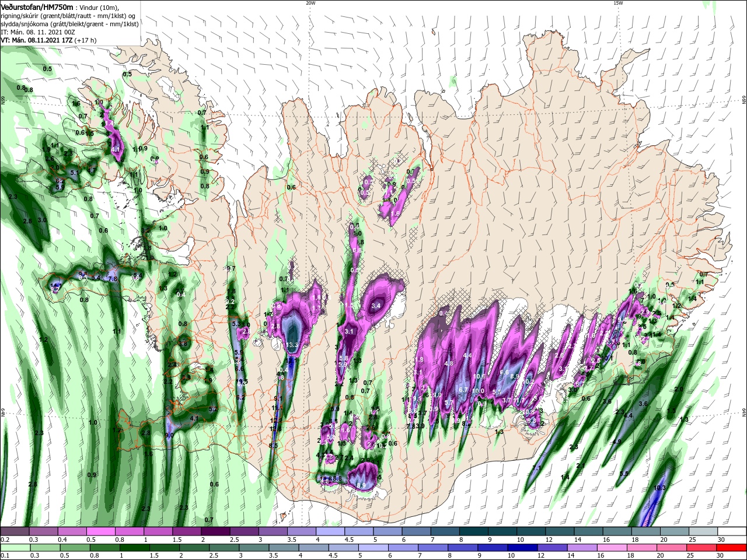Click the 15W longitude label at top
The image size is (747, 560).
point(617,3)
